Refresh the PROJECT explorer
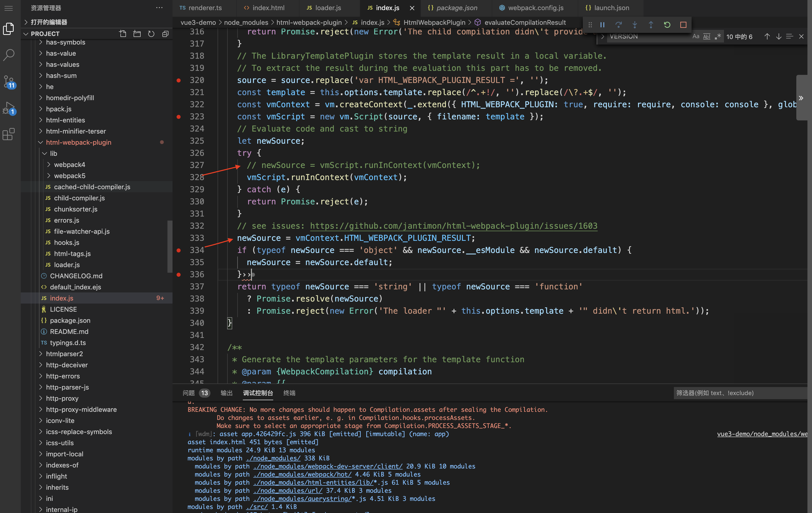 tap(151, 34)
